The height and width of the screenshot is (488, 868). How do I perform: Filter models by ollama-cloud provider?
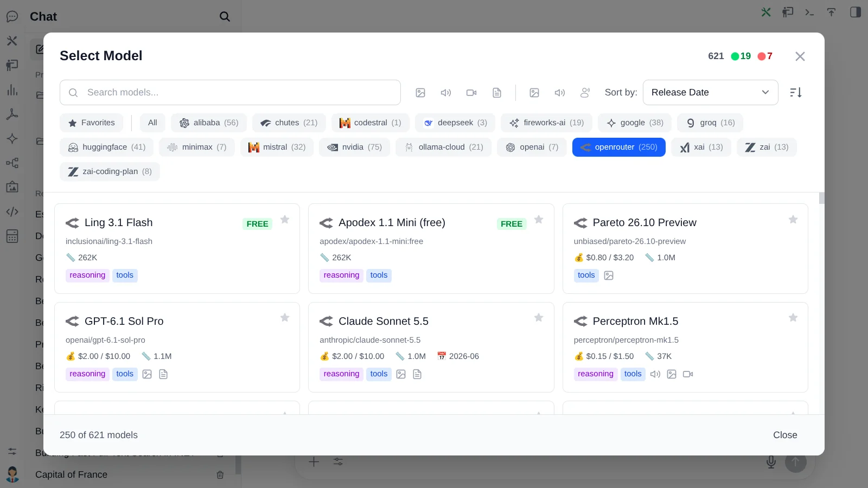(444, 147)
